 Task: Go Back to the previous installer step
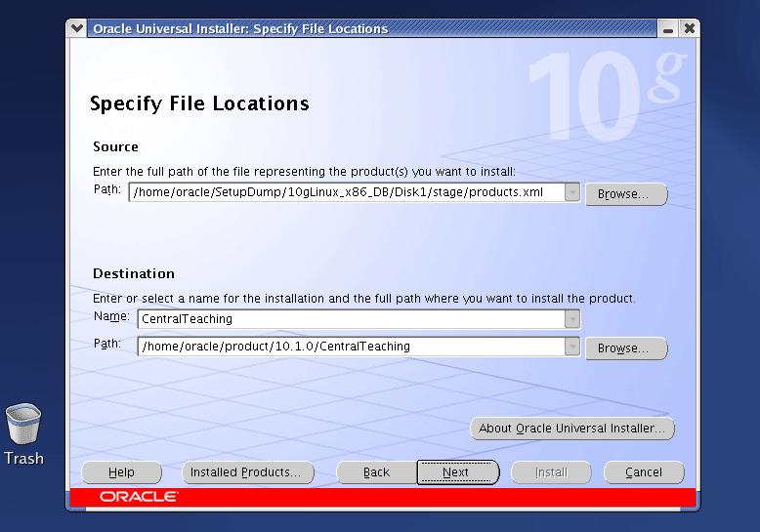click(x=376, y=472)
